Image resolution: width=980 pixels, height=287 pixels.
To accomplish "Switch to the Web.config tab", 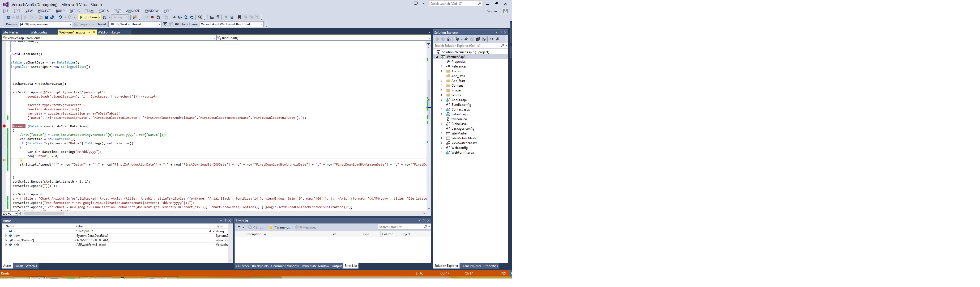I will coord(39,32).
